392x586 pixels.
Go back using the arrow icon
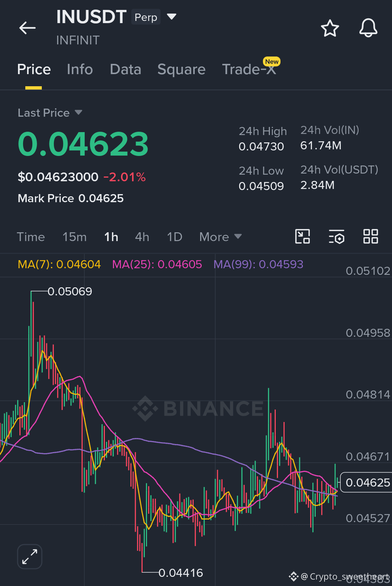(x=28, y=28)
